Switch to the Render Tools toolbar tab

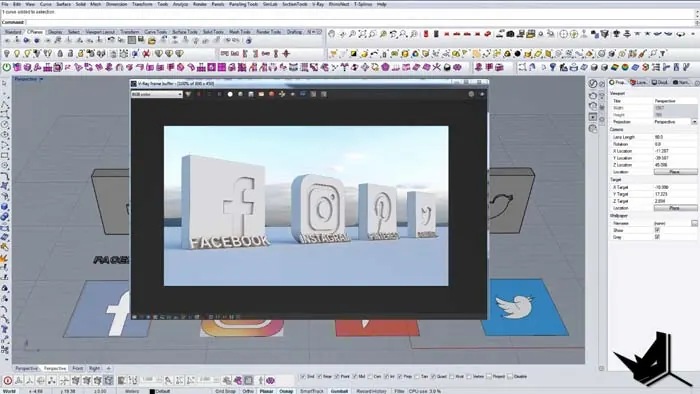click(x=268, y=32)
